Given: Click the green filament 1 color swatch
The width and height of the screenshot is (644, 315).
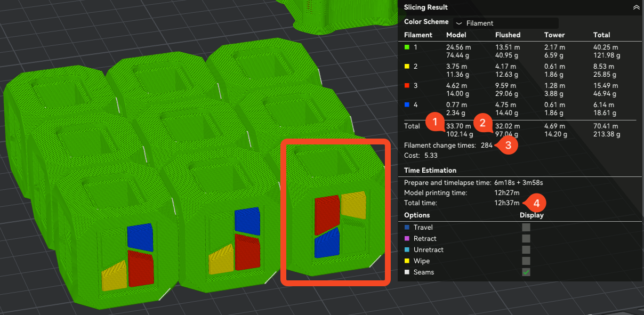Looking at the screenshot, I should point(407,47).
